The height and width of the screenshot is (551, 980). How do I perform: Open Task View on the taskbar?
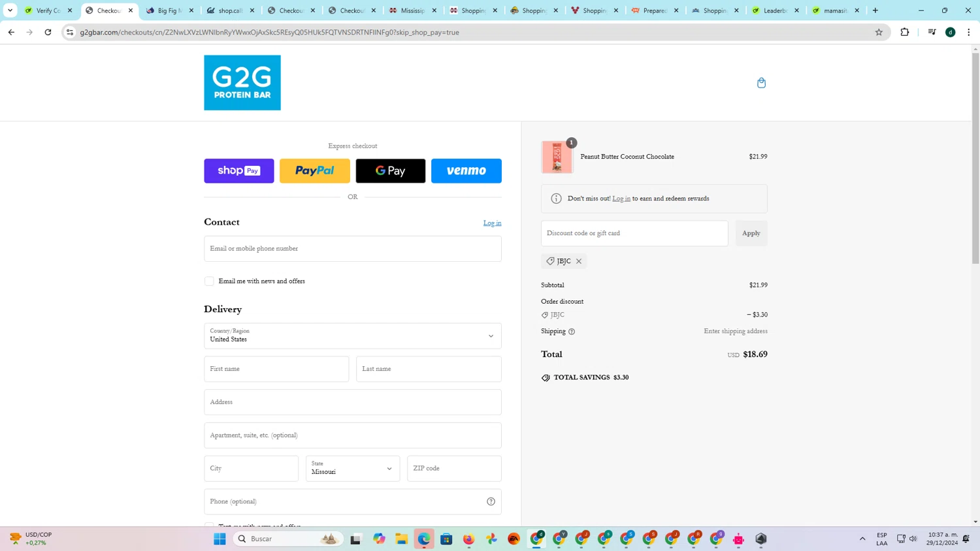point(355,539)
